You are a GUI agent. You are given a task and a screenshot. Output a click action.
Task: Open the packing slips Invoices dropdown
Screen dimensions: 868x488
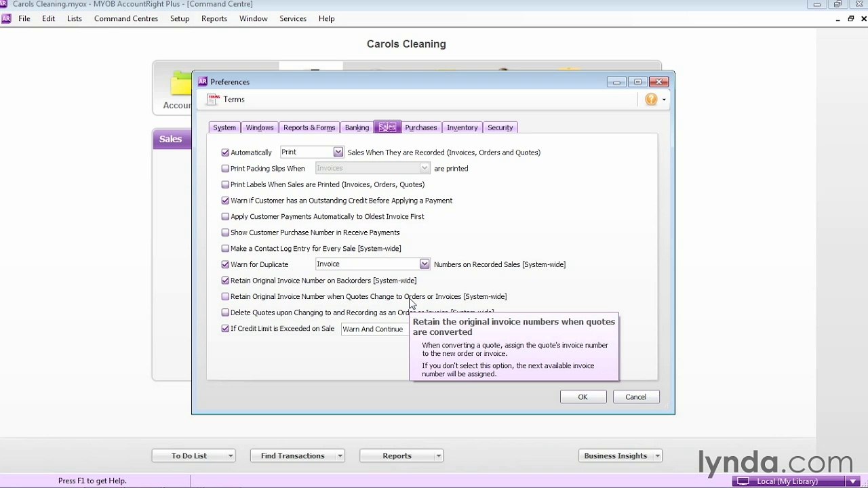[x=424, y=168]
